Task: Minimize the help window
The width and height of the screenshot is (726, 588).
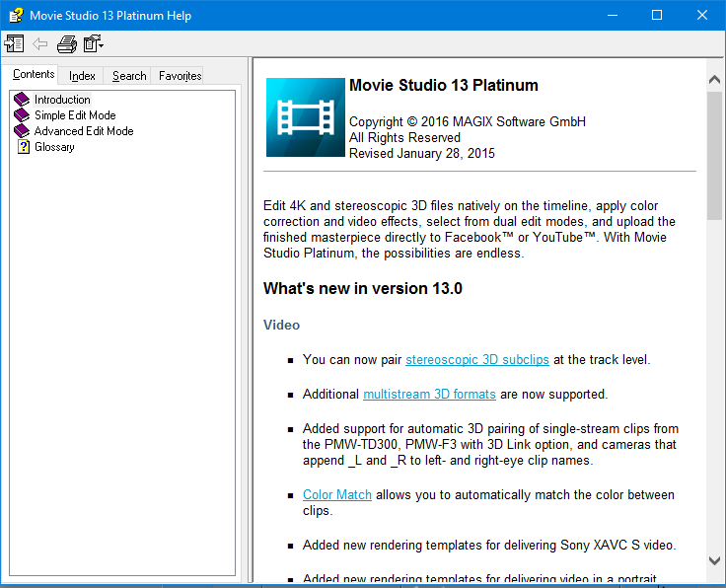Action: point(613,15)
